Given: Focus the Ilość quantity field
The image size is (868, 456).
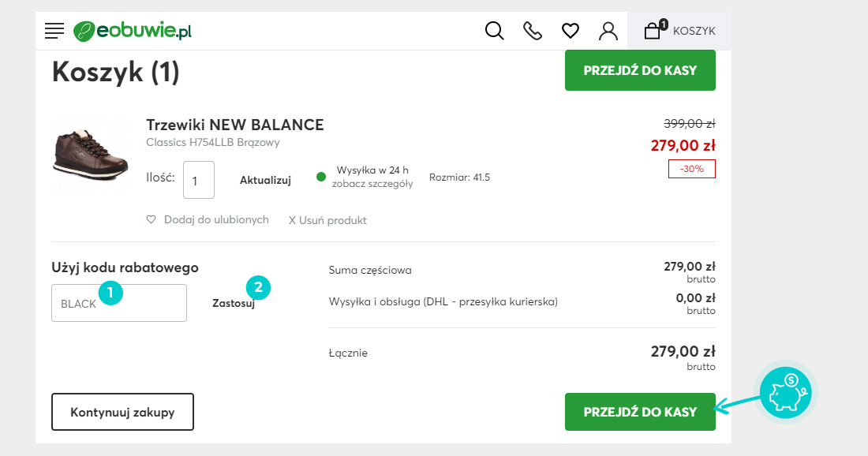Looking at the screenshot, I should coord(199,180).
